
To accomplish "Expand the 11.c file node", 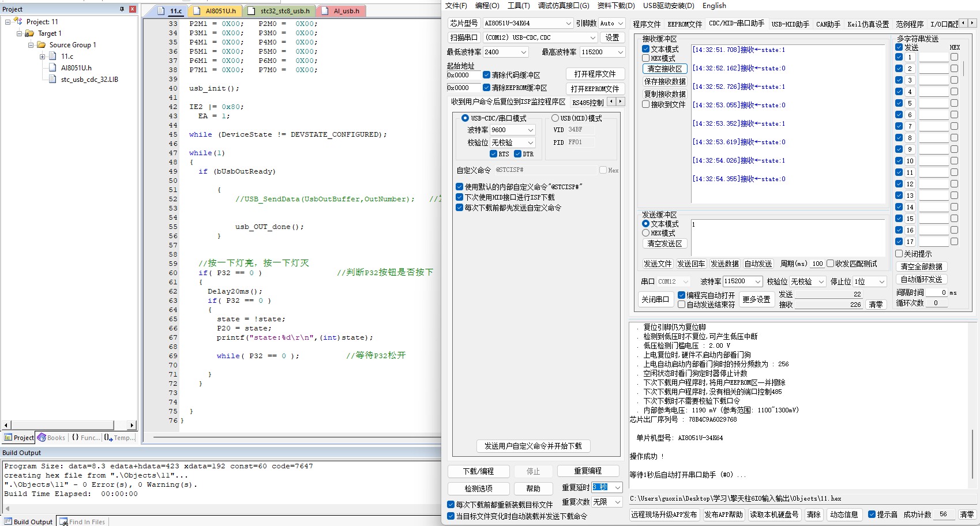I will [x=42, y=57].
